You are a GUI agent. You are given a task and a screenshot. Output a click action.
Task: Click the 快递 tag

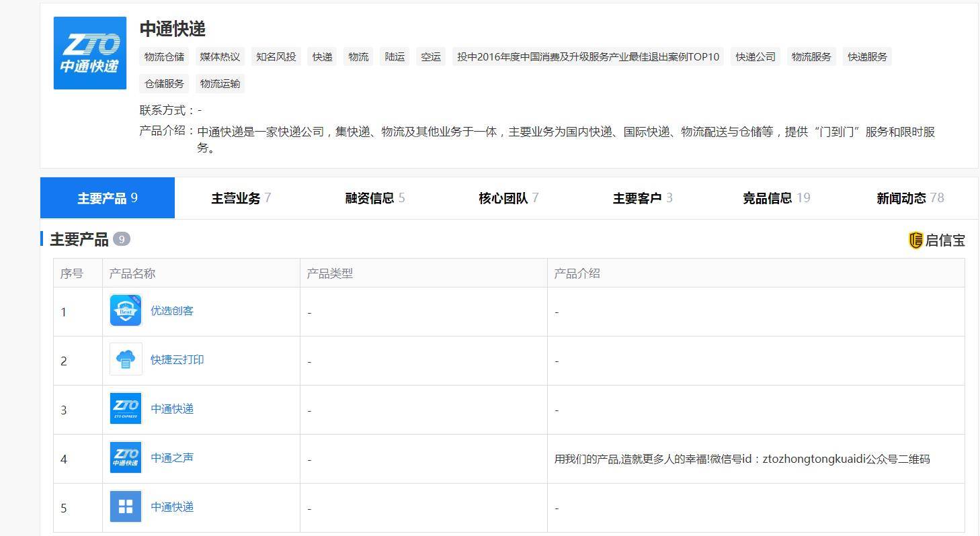[323, 57]
